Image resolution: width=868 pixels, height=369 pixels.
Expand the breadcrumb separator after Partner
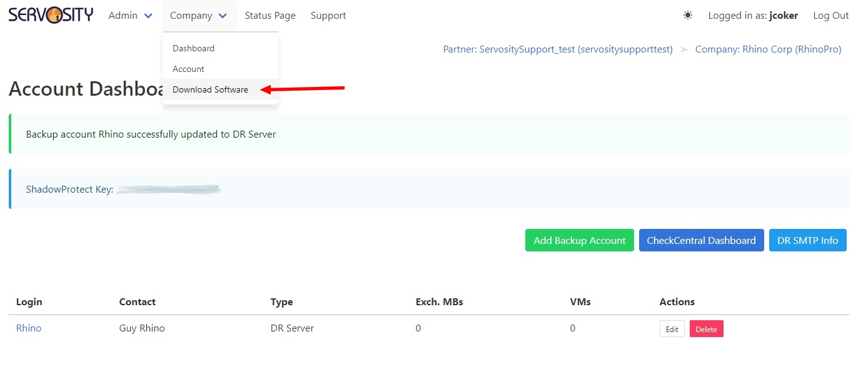click(x=685, y=49)
